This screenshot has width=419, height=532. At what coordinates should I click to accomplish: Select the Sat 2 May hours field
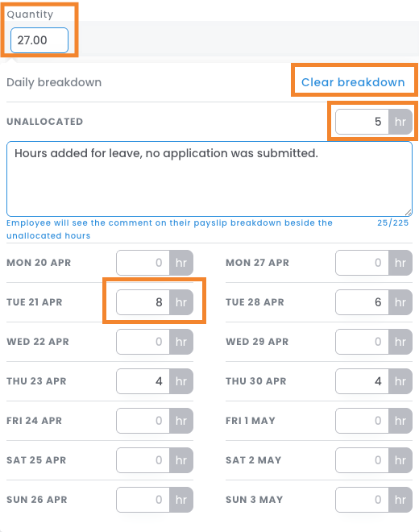point(362,460)
